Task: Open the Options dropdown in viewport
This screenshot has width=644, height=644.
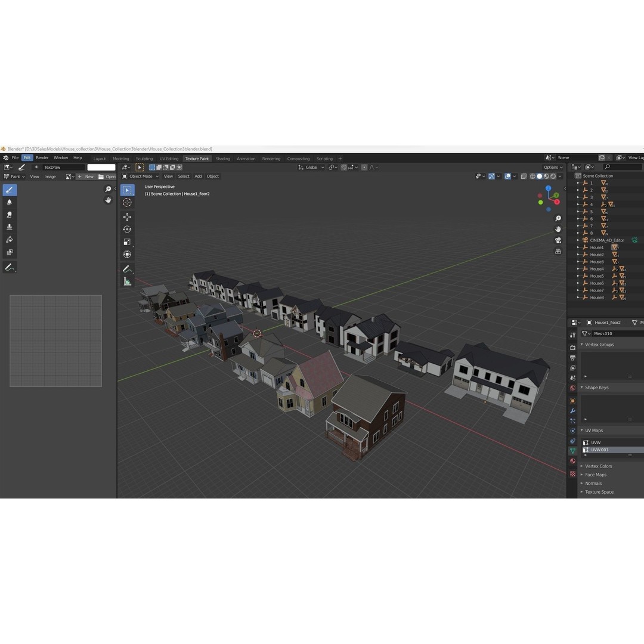Action: coord(553,167)
